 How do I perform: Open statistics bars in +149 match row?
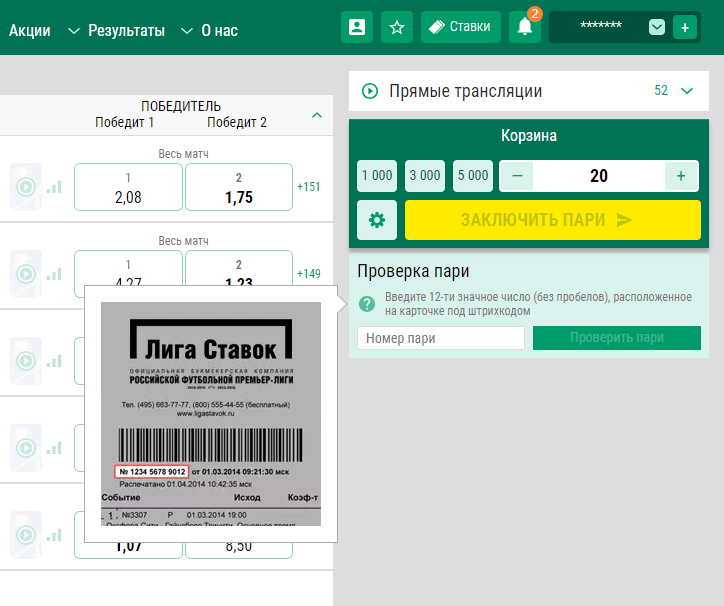pyautogui.click(x=54, y=274)
